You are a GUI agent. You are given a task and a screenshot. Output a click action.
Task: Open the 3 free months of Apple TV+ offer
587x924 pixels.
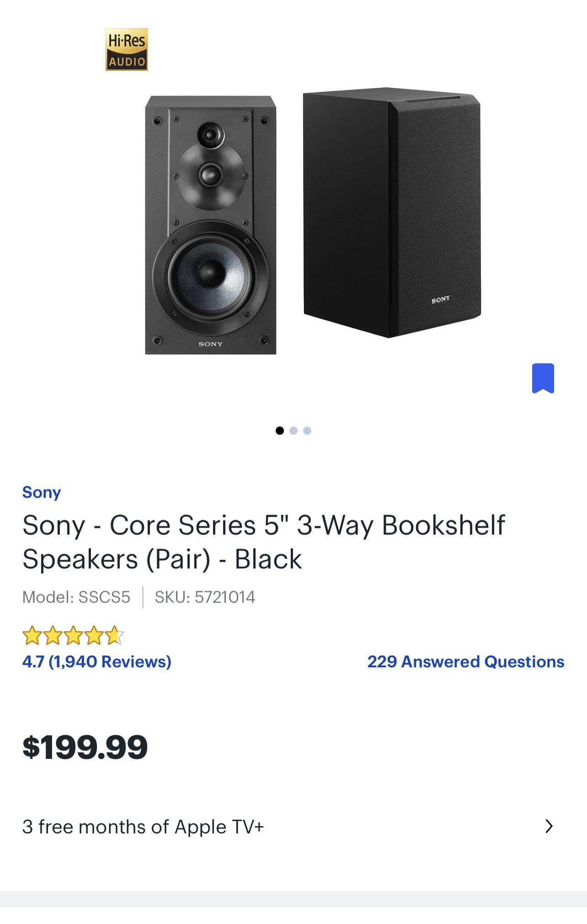click(x=143, y=827)
